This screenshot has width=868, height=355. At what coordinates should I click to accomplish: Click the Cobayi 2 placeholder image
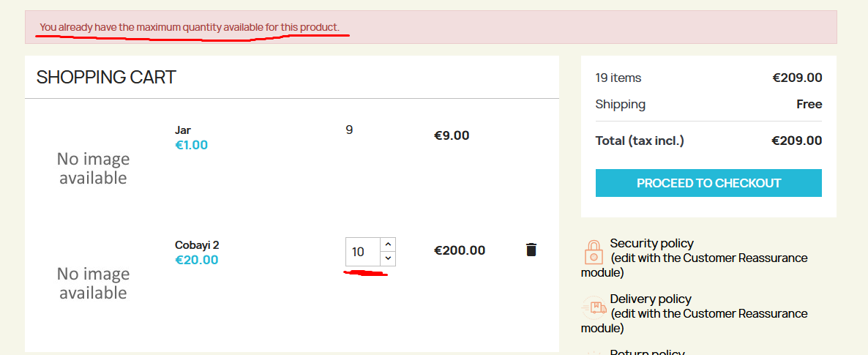click(x=93, y=283)
